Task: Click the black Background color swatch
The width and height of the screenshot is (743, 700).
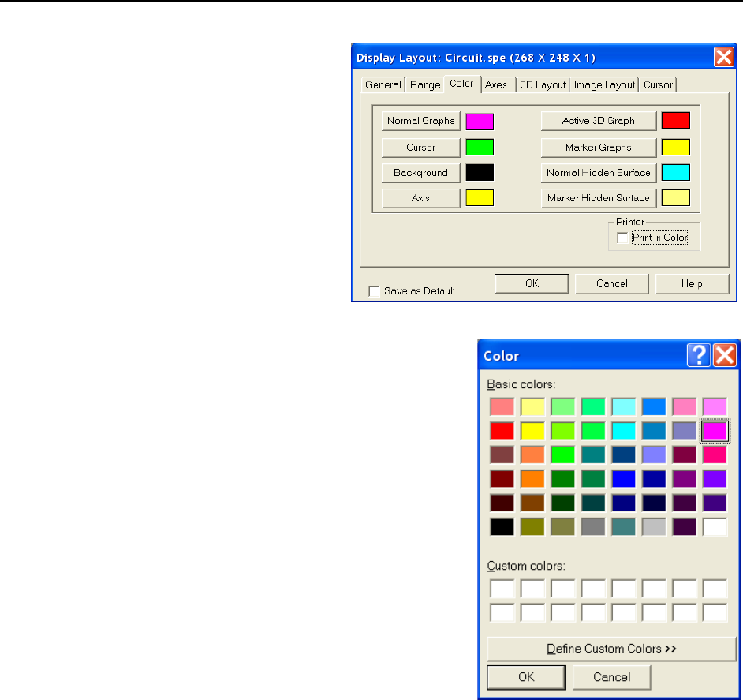Action: (480, 172)
